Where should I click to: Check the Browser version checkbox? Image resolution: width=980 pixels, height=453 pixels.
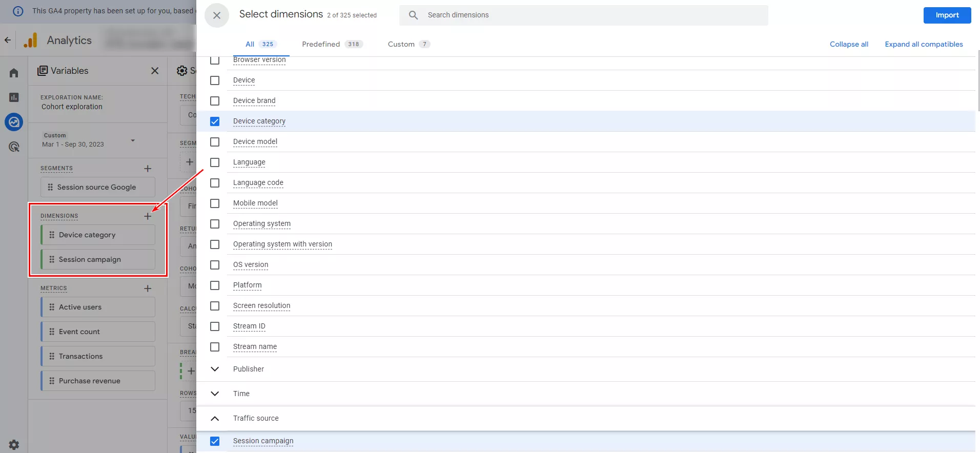(x=215, y=60)
